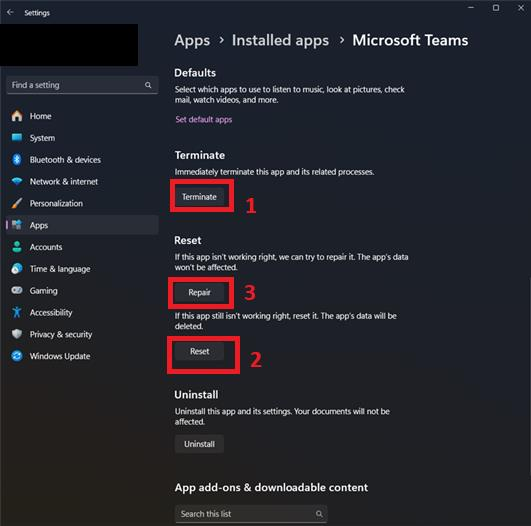Click the Personalization brush icon
This screenshot has width=531, height=526.
[x=17, y=203]
